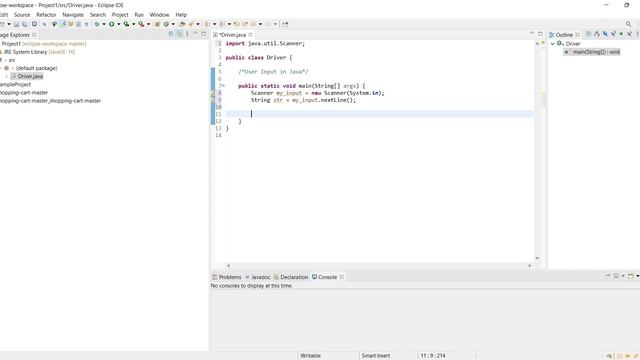
Task: Select shopping-cart-master project in tree
Action: 24,93
